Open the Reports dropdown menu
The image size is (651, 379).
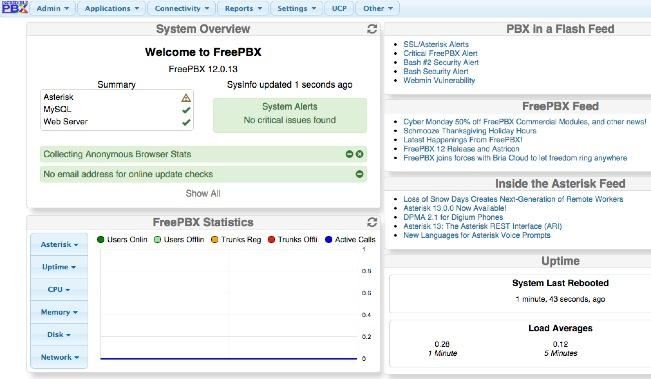click(x=243, y=8)
